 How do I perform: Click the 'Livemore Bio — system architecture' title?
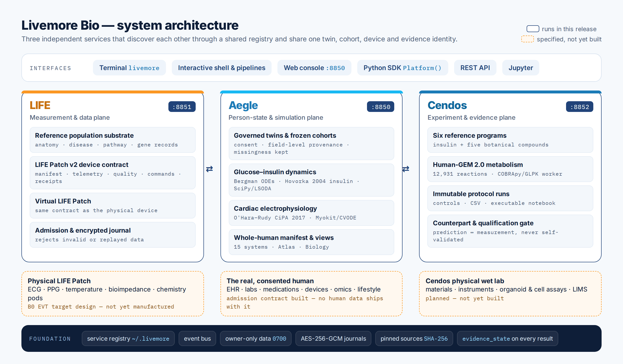point(130,25)
